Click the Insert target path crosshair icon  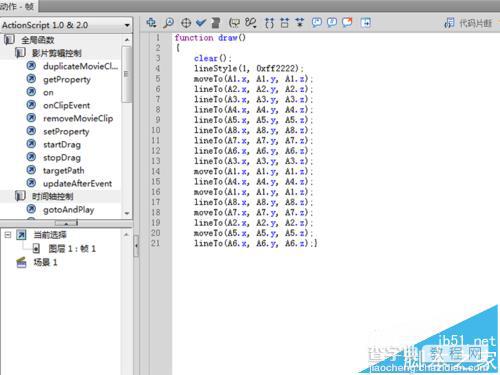pos(186,23)
